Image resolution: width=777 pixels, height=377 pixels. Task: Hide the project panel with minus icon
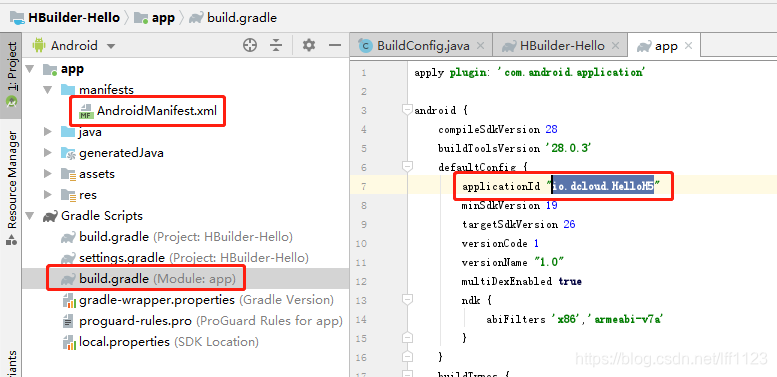(x=335, y=46)
